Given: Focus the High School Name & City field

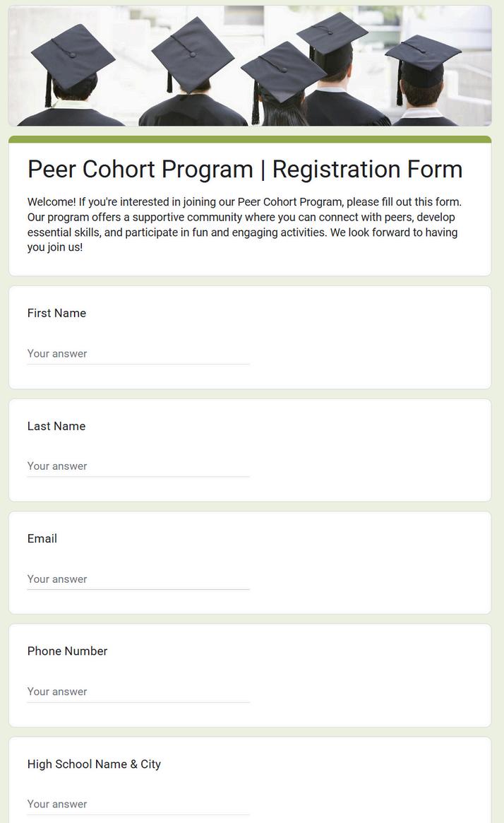Looking at the screenshot, I should [138, 804].
